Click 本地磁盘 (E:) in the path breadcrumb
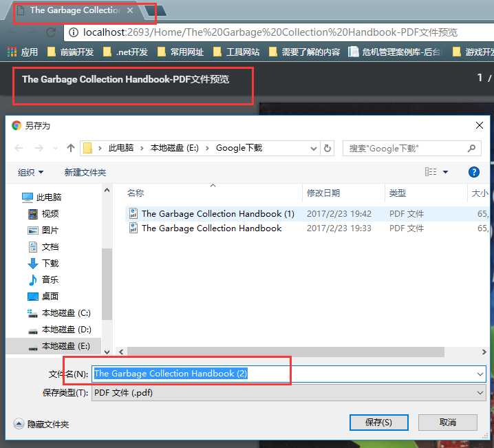Image resolution: width=494 pixels, height=448 pixels. click(x=175, y=148)
